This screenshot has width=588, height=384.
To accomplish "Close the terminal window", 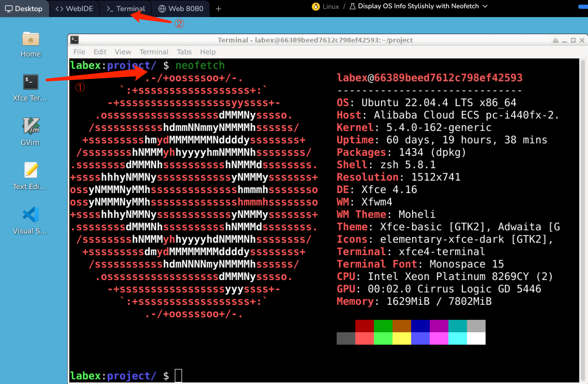I will (x=582, y=40).
